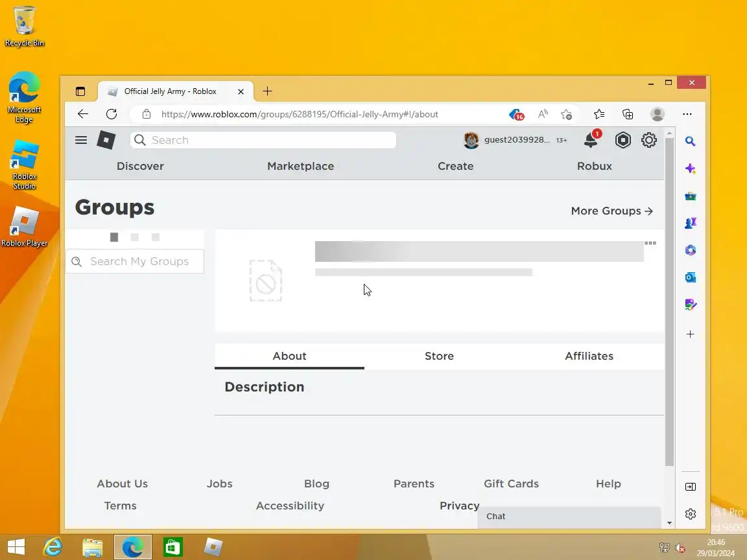Go to Roblox home via logo

point(106,140)
